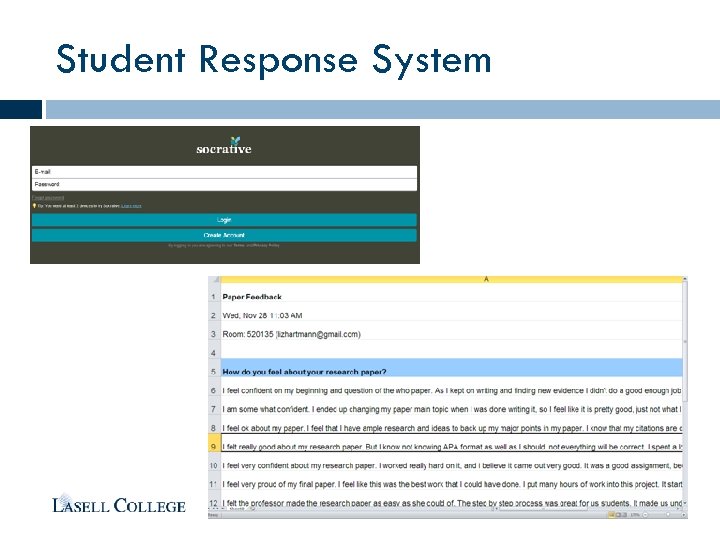This screenshot has width=720, height=540.
Task: Click the Excel zoom slider
Action: tap(666, 515)
